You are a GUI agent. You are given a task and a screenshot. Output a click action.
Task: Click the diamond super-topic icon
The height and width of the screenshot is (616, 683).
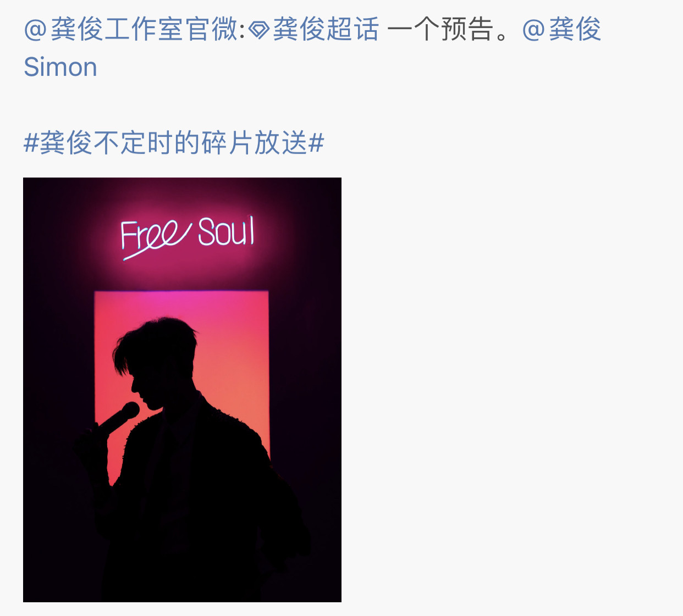coord(258,31)
